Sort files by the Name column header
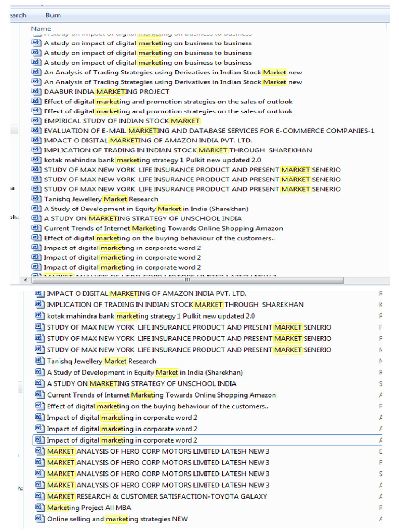This screenshot has height=532, width=399. 41,29
